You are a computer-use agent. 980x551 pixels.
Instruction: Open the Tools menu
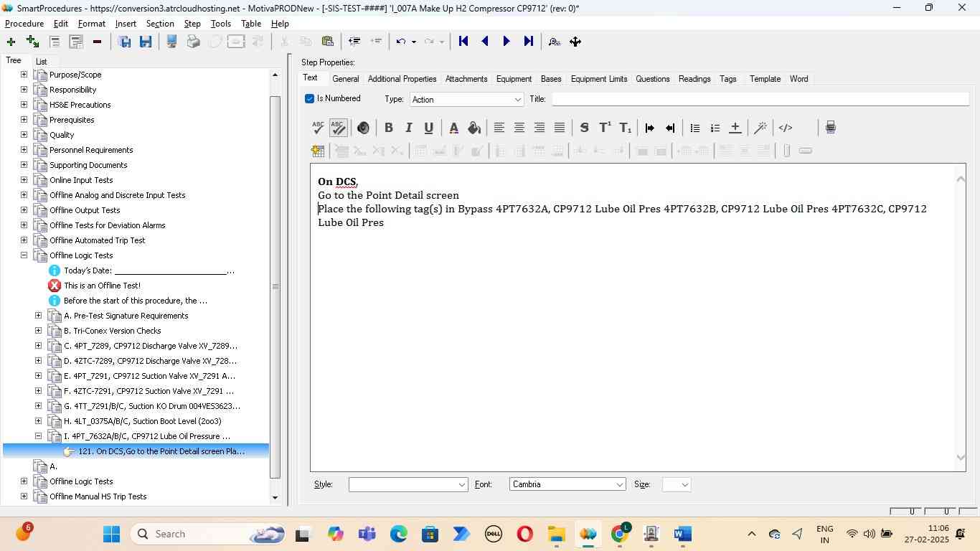tap(221, 24)
